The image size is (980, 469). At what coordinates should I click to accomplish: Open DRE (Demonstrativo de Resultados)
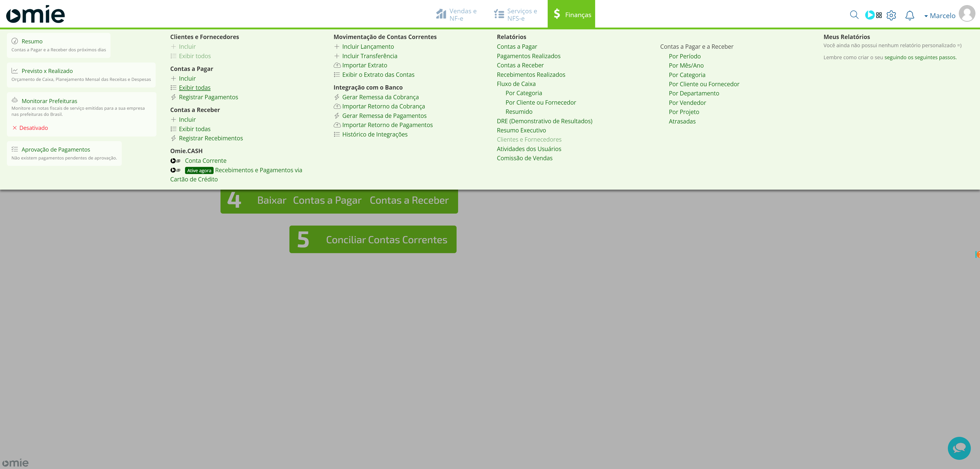tap(544, 121)
